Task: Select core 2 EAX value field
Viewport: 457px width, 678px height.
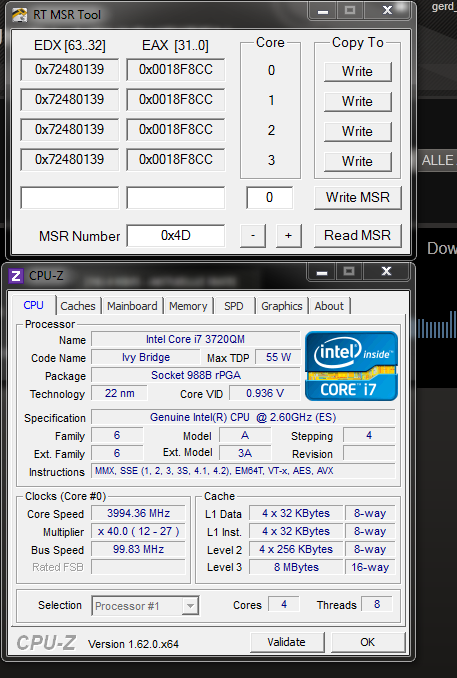Action: click(x=176, y=129)
